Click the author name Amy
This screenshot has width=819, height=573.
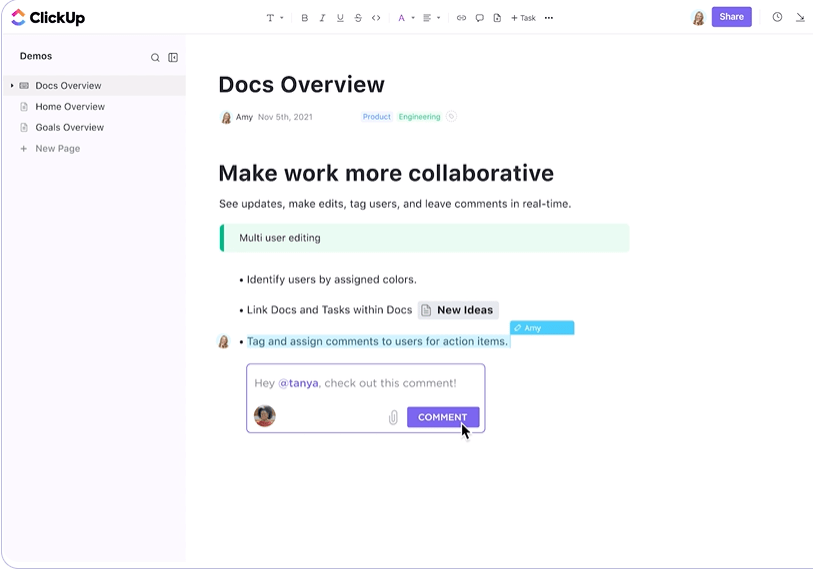click(x=244, y=117)
